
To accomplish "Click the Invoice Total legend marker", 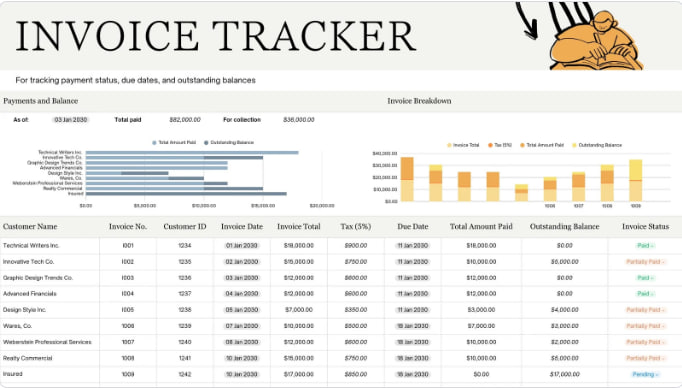I will point(449,145).
